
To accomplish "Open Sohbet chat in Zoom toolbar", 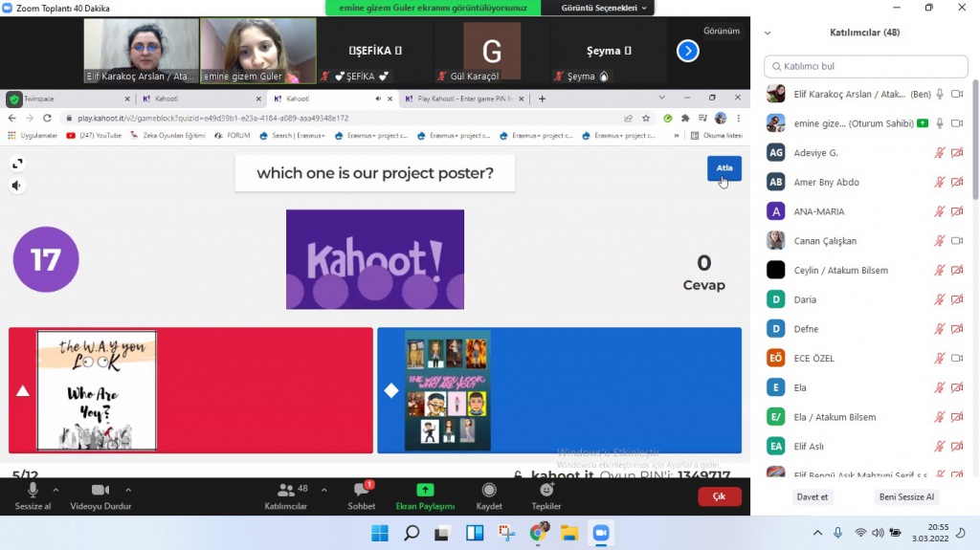I will (361, 496).
